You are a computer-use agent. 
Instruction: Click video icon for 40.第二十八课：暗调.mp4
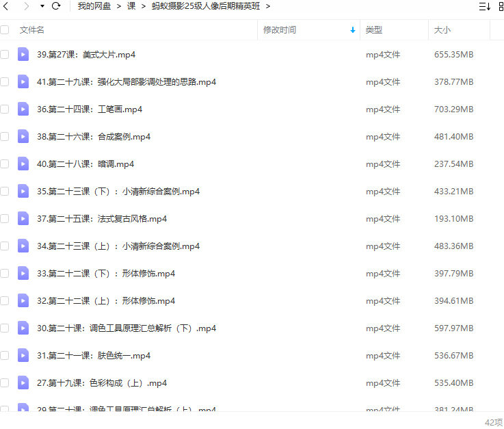[x=23, y=164]
